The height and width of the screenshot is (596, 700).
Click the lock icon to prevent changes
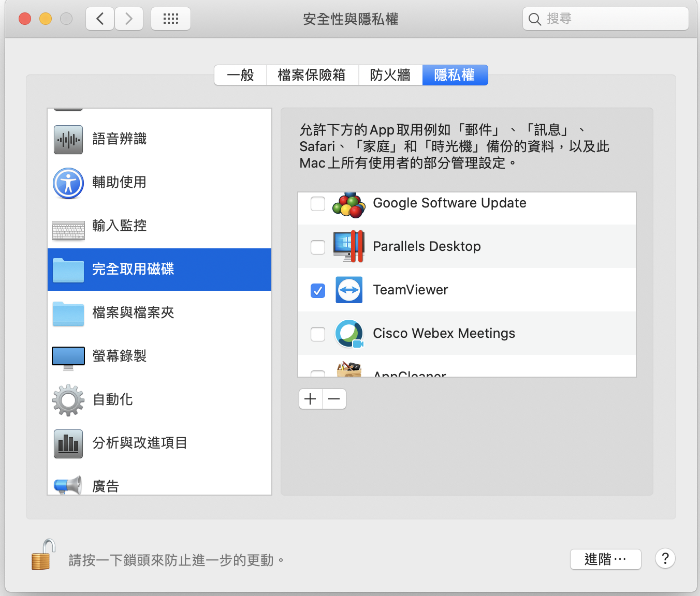tap(43, 555)
